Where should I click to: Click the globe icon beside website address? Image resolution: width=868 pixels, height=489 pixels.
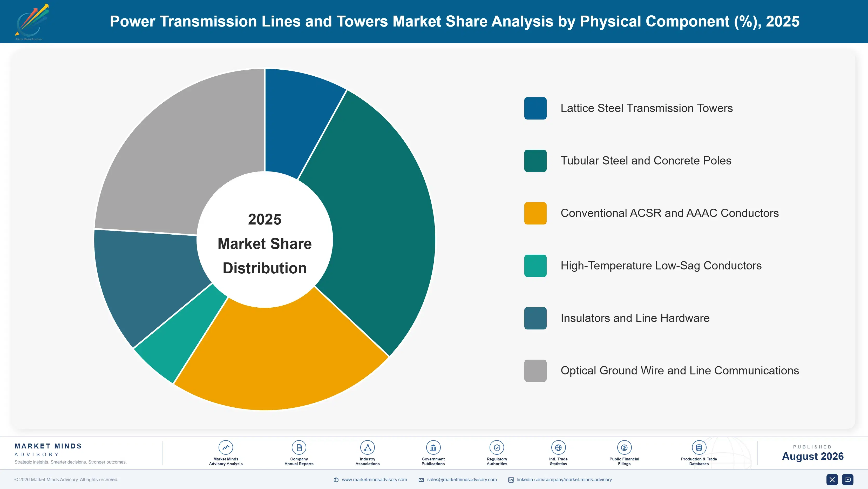click(x=336, y=480)
